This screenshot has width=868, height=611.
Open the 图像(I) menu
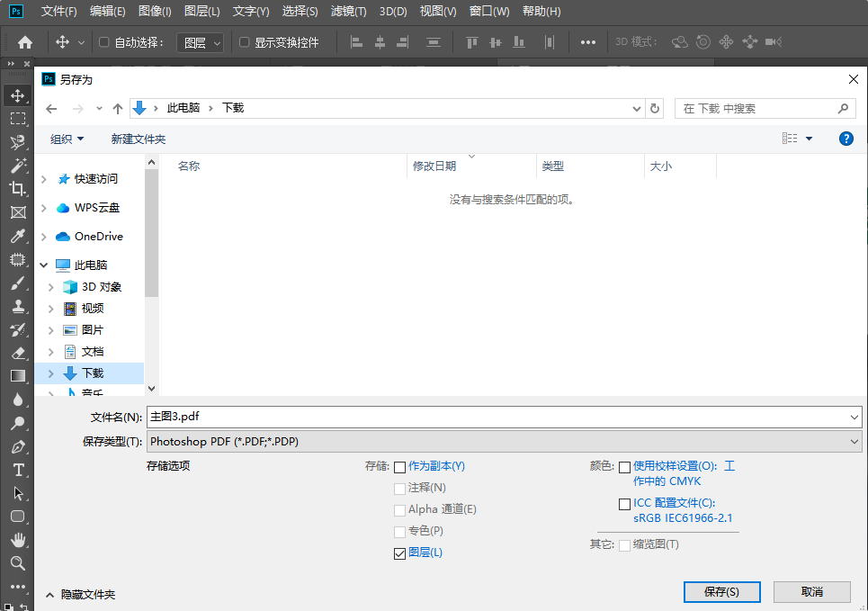(x=155, y=11)
